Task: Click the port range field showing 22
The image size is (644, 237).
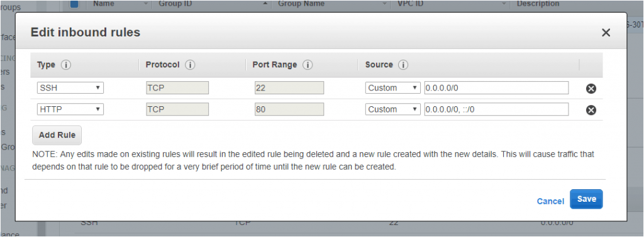Action: point(289,88)
